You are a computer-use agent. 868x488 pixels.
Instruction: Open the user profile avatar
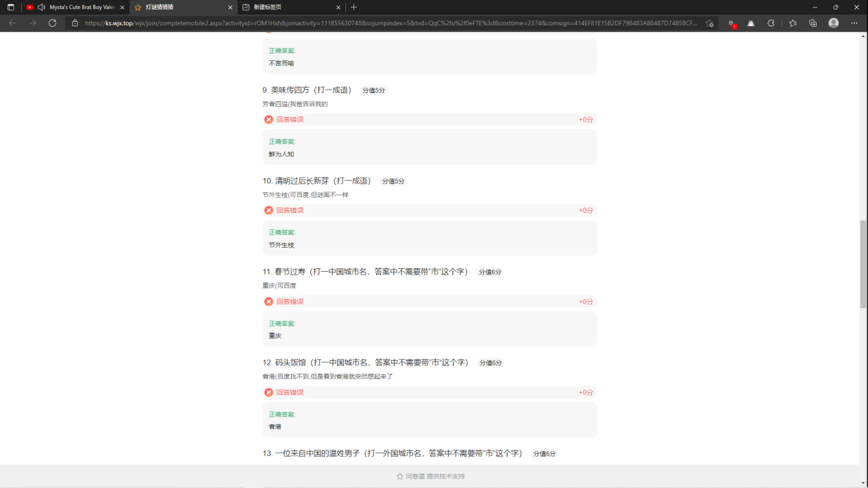pyautogui.click(x=833, y=23)
